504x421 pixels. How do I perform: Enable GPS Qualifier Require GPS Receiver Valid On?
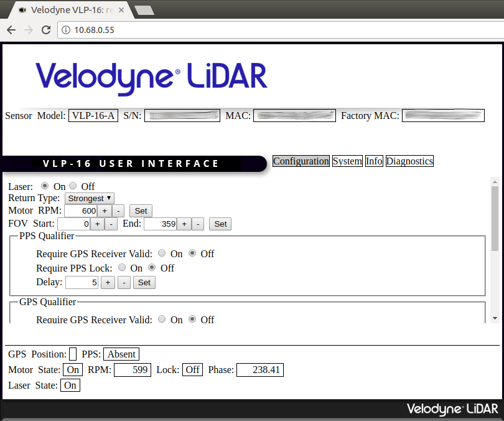pyautogui.click(x=162, y=319)
